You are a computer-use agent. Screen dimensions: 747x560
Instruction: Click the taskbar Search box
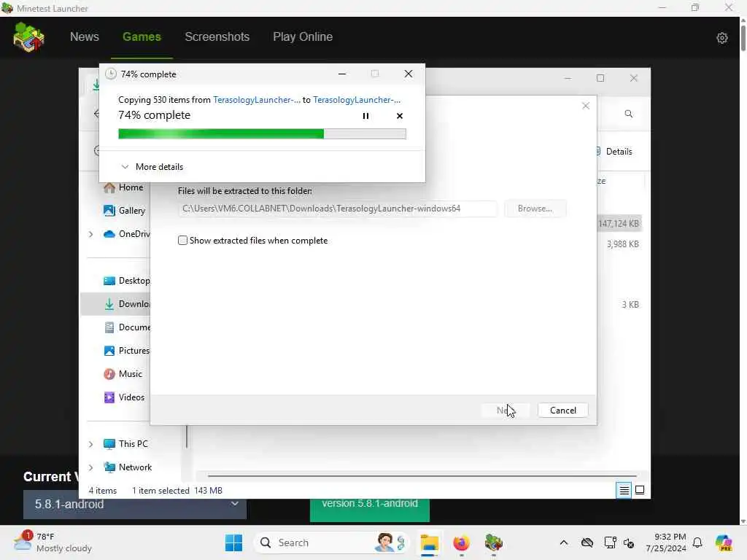click(x=332, y=542)
